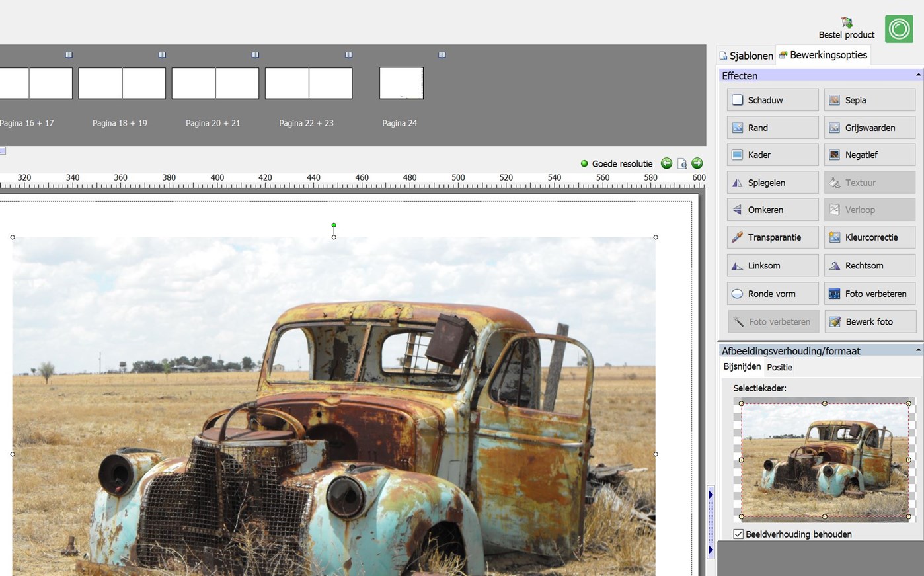Go to next page with green right arrow
This screenshot has height=576, width=924.
coord(697,163)
